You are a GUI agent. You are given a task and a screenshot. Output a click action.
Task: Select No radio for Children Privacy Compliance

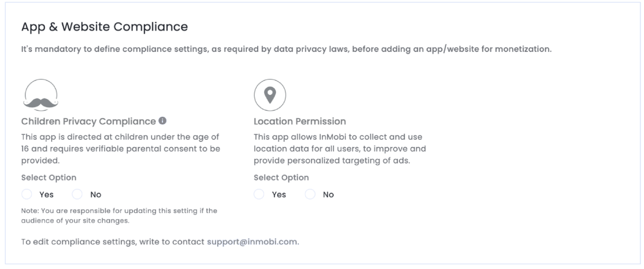click(x=77, y=194)
